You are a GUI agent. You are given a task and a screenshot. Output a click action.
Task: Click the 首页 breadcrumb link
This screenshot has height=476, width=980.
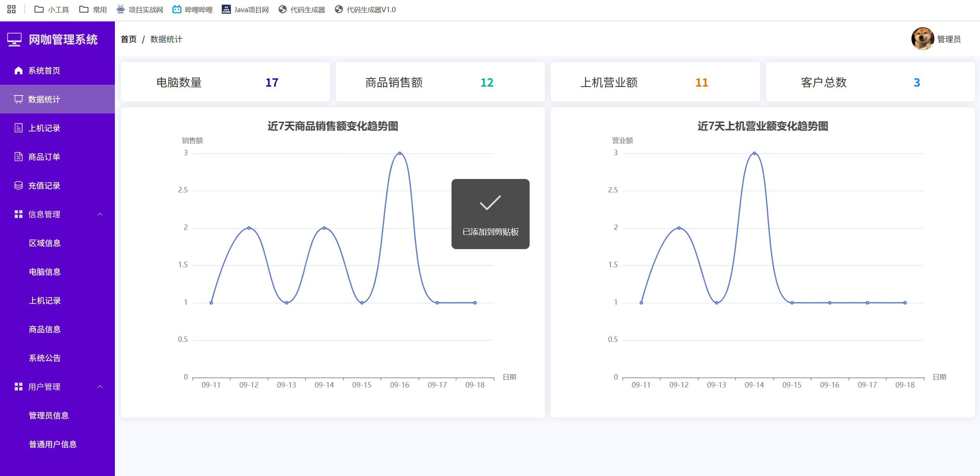coord(129,39)
